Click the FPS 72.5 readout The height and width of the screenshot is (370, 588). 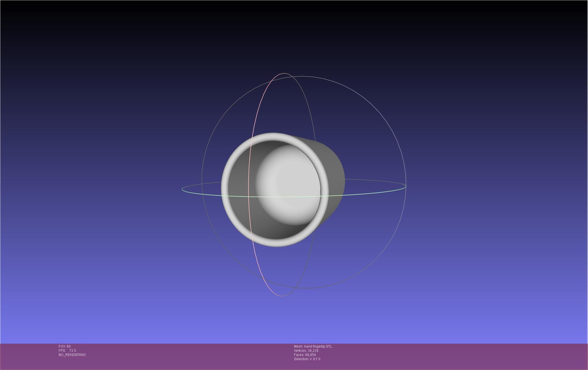click(67, 351)
